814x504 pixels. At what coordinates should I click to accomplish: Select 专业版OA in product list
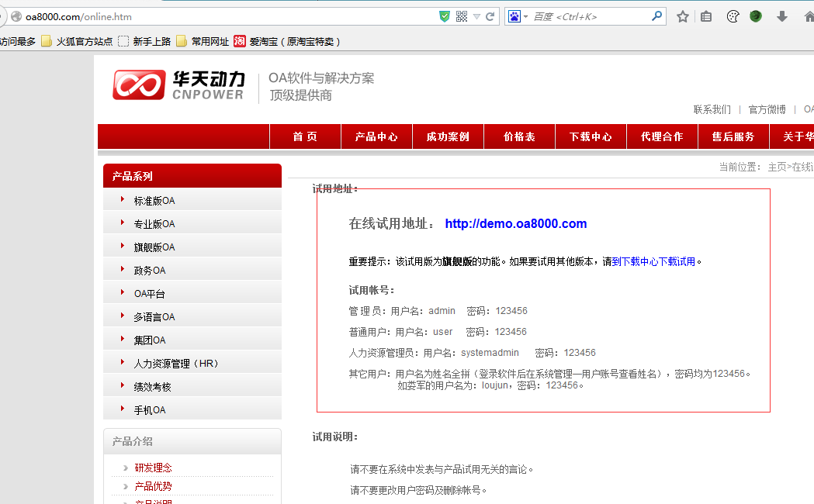click(192, 223)
